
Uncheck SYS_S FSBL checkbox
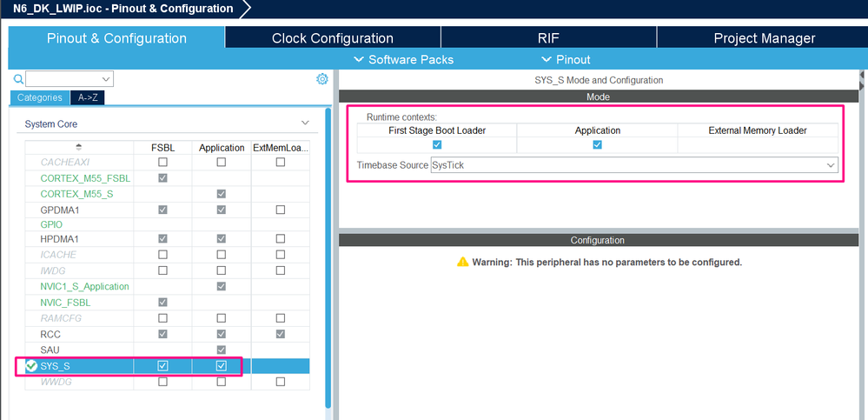[162, 366]
